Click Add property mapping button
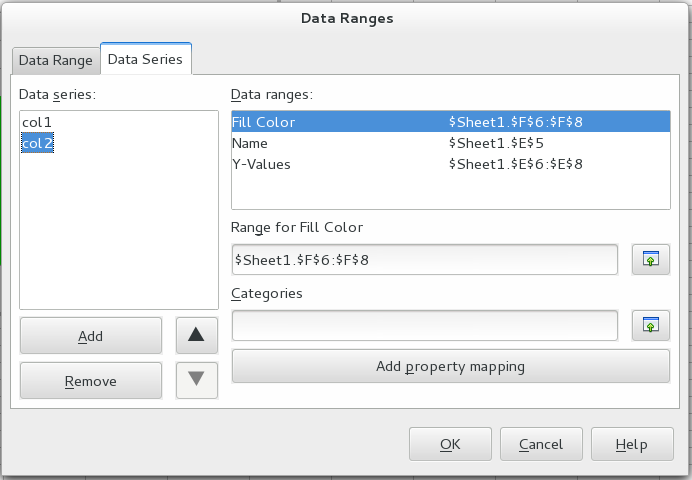This screenshot has height=480, width=692. (450, 366)
